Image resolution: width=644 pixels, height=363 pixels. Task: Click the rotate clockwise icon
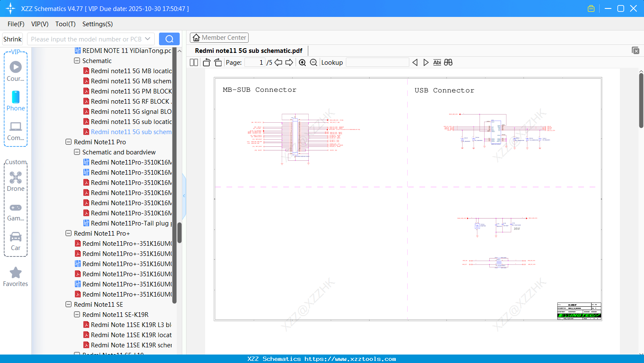coord(217,62)
